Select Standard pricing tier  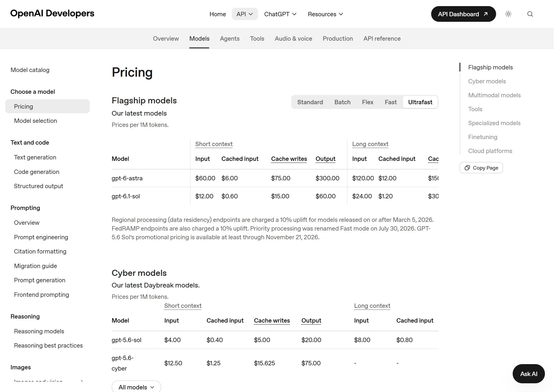click(310, 102)
